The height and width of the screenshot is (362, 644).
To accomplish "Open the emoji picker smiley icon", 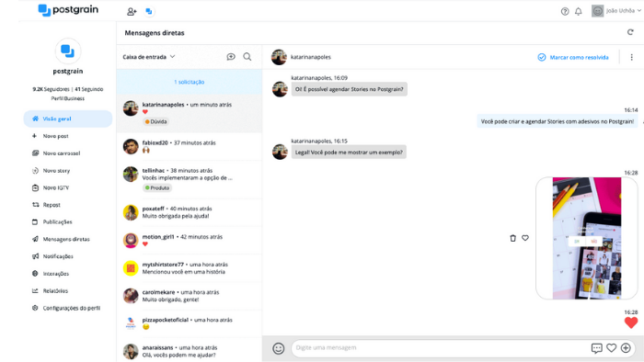I will coord(279,348).
